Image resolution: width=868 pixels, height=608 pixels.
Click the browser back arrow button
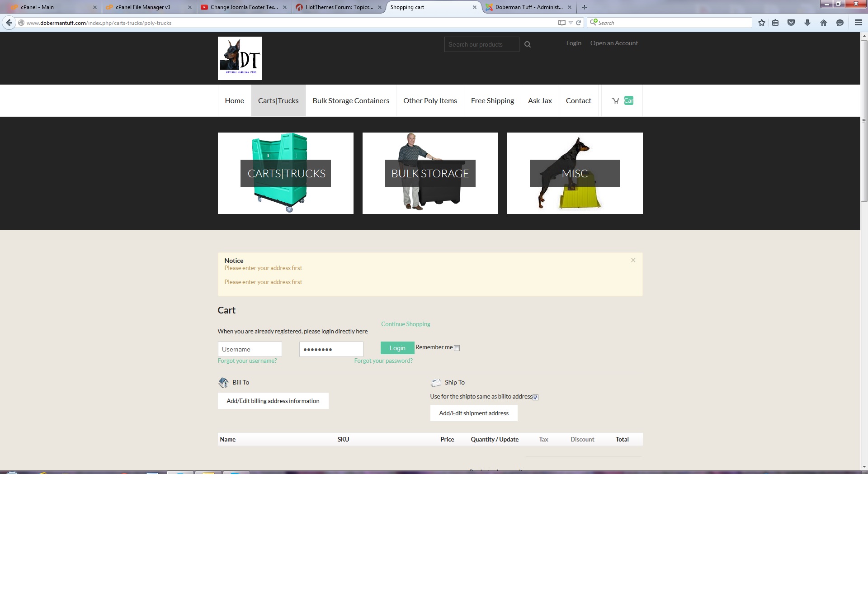(x=9, y=23)
